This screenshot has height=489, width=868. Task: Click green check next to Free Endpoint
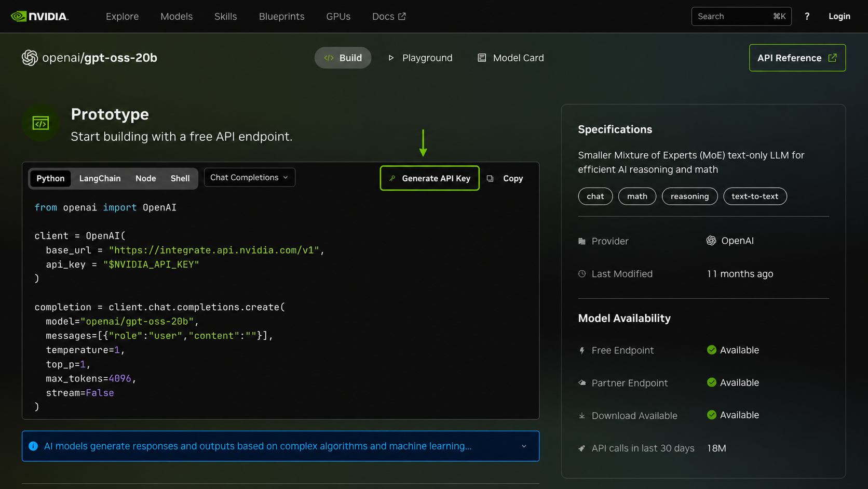pyautogui.click(x=712, y=350)
